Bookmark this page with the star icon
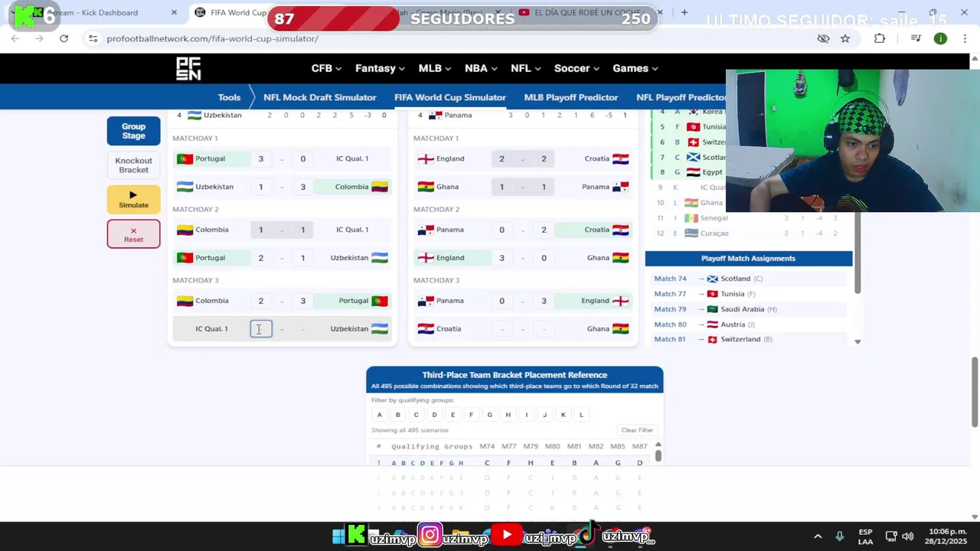The width and height of the screenshot is (980, 551). click(845, 38)
